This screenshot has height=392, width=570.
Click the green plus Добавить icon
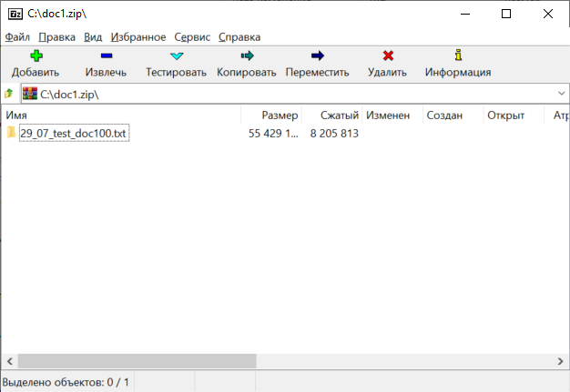36,55
